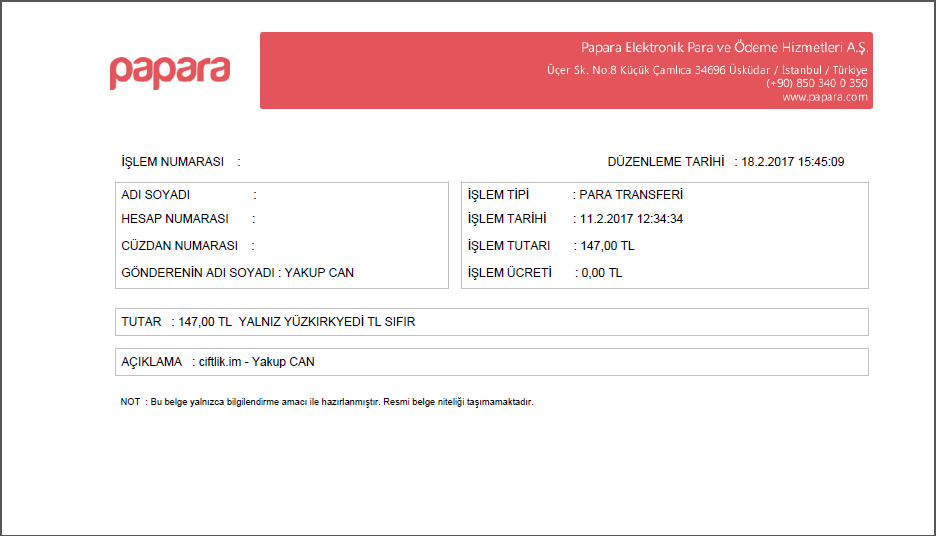Click the GÖNDERENİN ADI SOYADI label
The image size is (936, 536).
pyautogui.click(x=198, y=273)
